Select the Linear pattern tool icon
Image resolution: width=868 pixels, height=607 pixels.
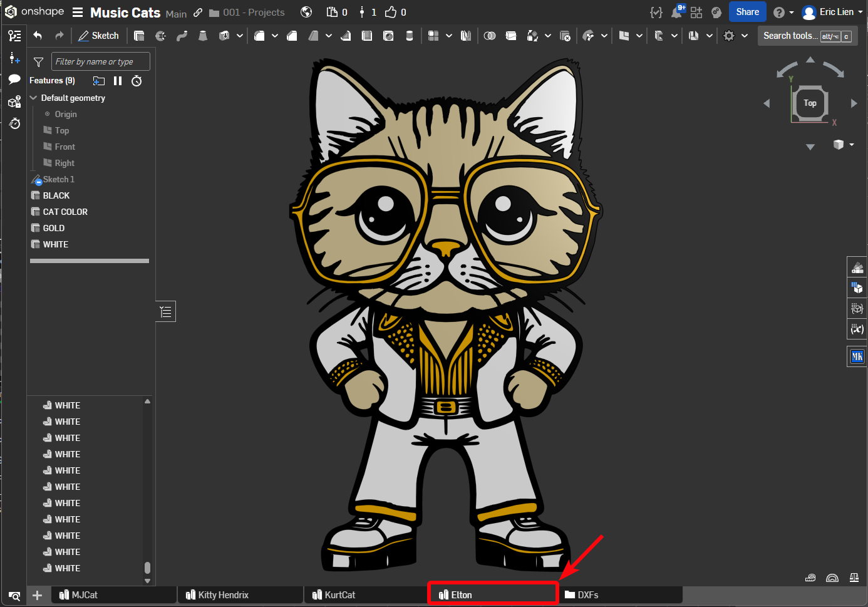[433, 36]
